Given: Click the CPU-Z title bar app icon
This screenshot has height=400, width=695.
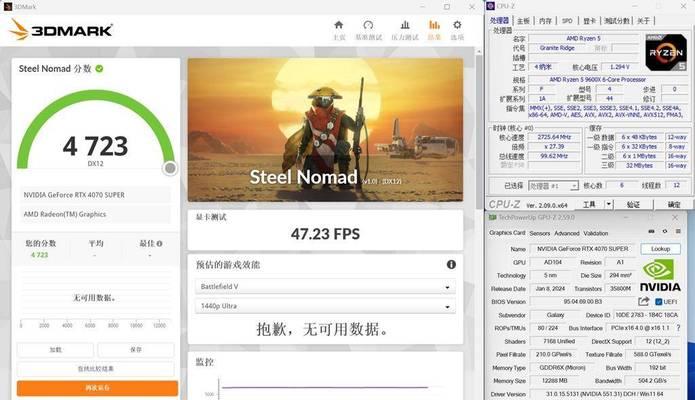Looking at the screenshot, I should [490, 6].
